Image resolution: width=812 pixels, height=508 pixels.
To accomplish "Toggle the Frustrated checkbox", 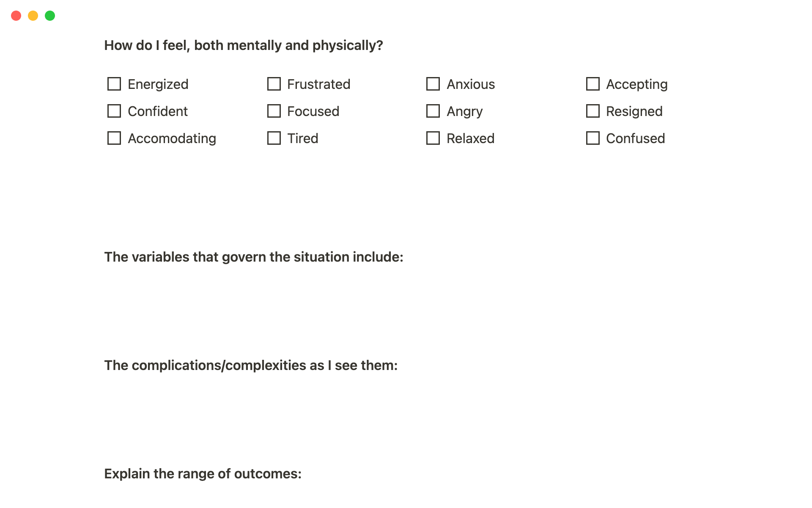I will [x=274, y=84].
